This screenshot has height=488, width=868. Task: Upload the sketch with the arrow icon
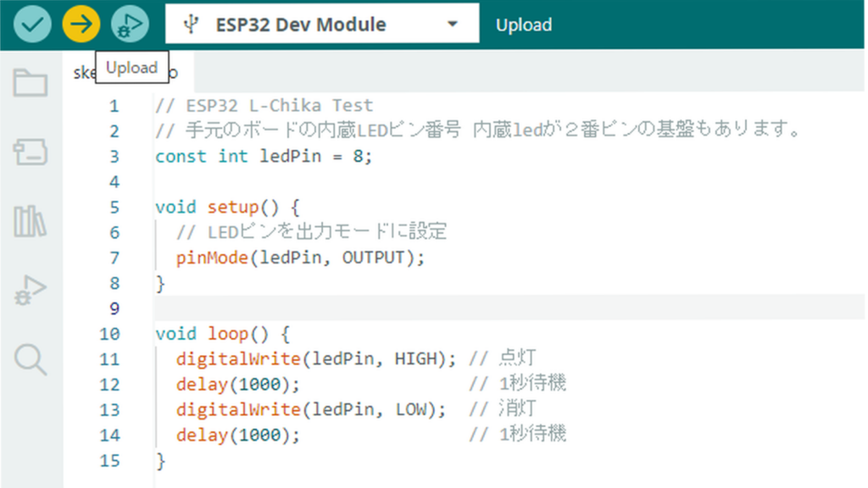[81, 23]
